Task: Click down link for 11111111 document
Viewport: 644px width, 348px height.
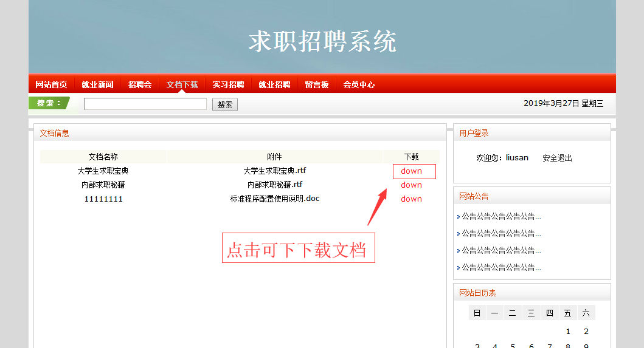Action: tap(412, 199)
